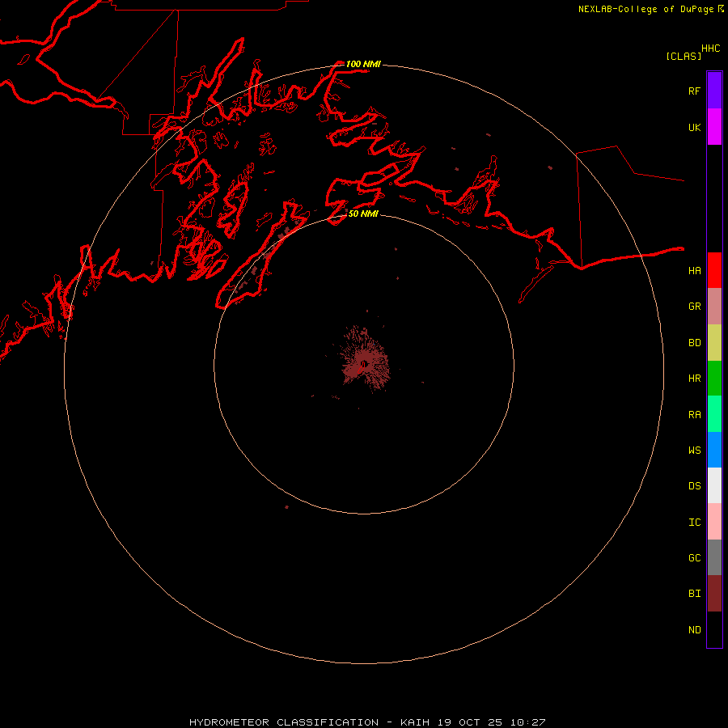The image size is (728, 728).
Task: Click the RA legend label
Action: (694, 415)
